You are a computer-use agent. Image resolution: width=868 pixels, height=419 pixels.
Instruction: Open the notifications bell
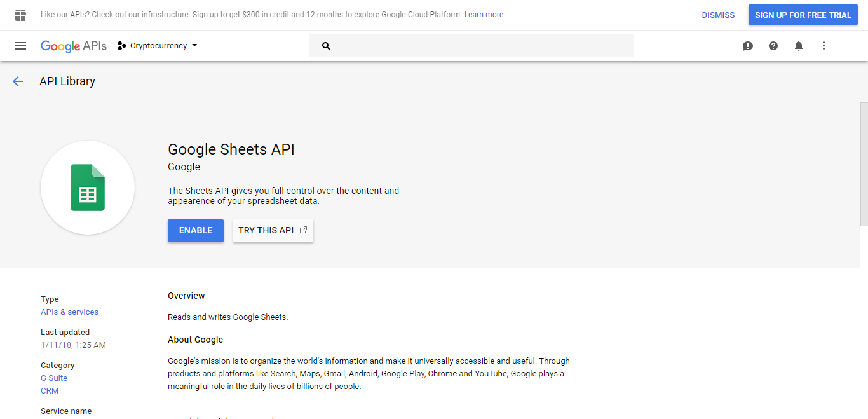tap(798, 46)
